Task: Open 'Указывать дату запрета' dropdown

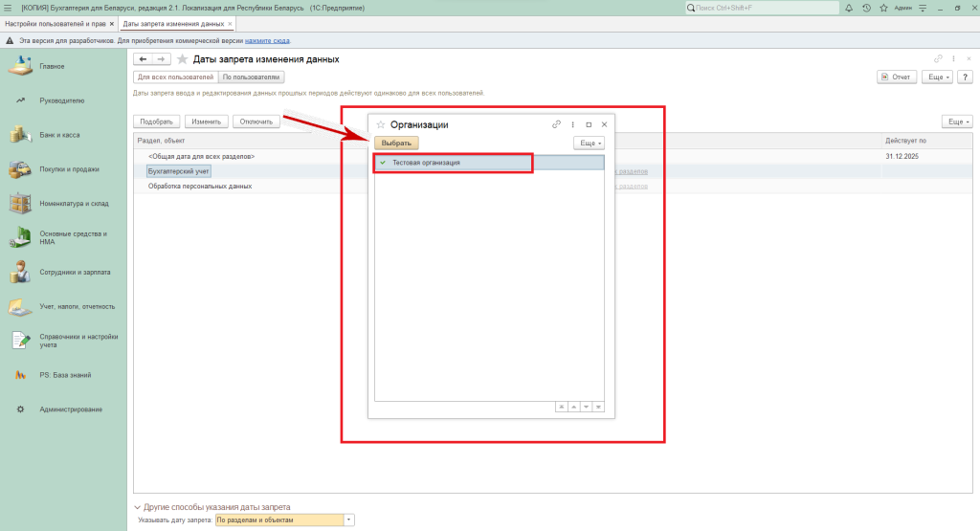Action: [x=349, y=520]
